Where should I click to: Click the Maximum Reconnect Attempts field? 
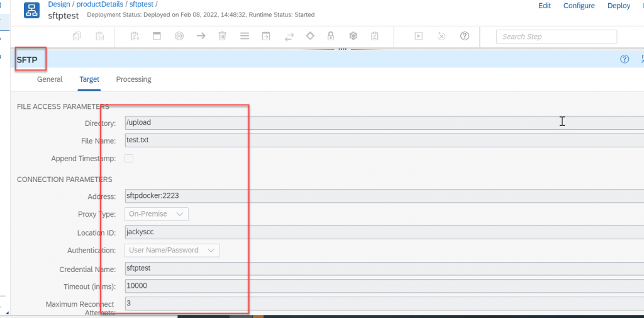(384, 304)
